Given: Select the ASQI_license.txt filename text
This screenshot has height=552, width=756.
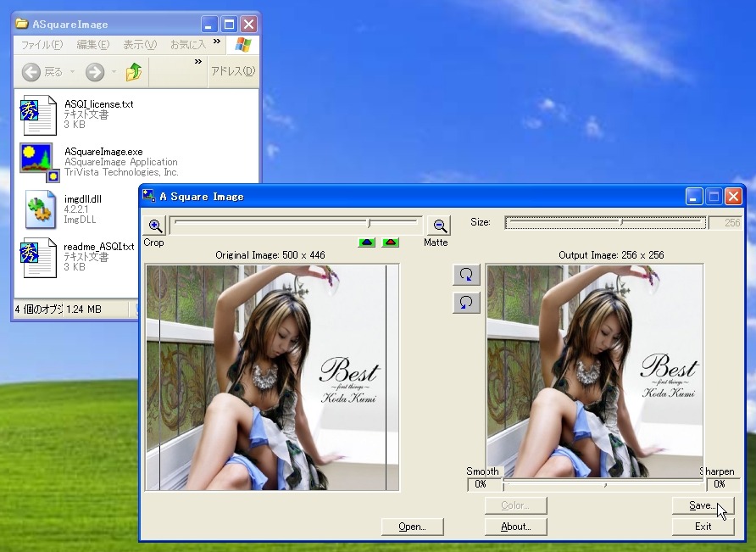Looking at the screenshot, I should [x=99, y=104].
